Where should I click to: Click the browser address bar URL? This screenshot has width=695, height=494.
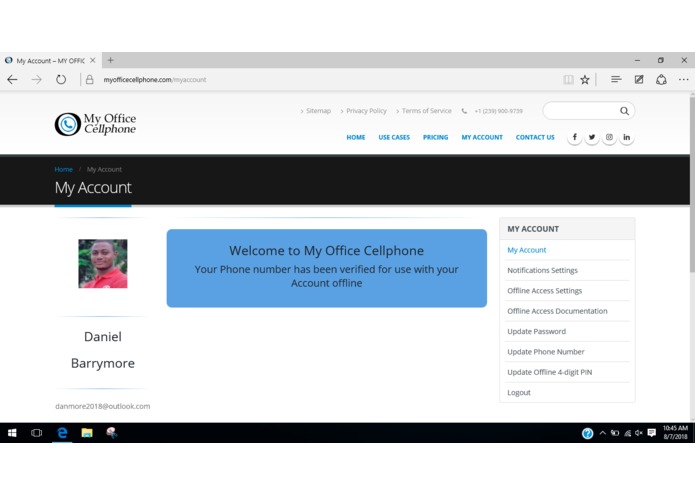click(x=155, y=80)
